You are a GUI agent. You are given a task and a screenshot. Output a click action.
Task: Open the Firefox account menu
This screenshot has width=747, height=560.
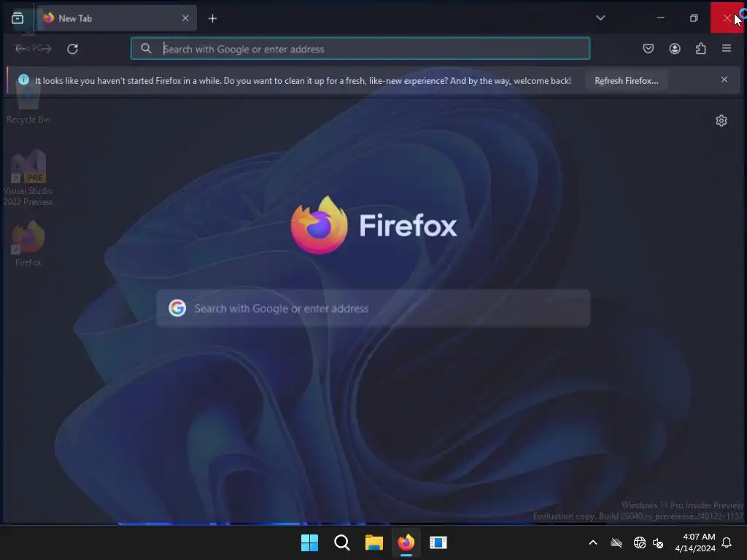click(675, 49)
